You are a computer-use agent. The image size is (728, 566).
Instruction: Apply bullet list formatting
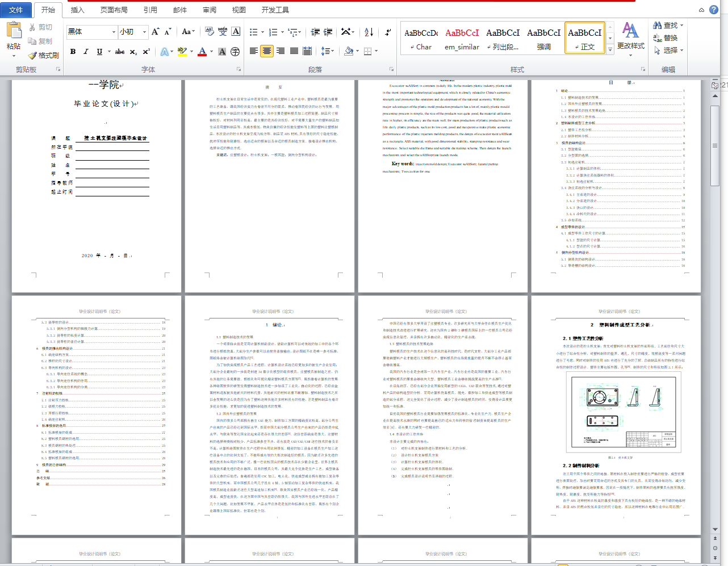tap(253, 32)
